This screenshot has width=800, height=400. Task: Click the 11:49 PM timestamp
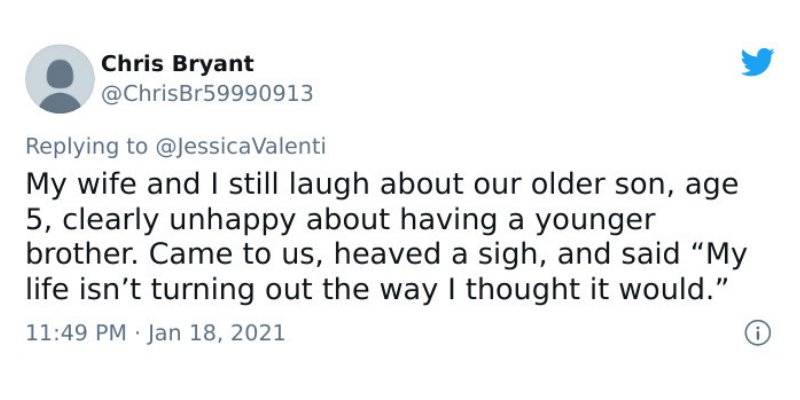point(76,333)
